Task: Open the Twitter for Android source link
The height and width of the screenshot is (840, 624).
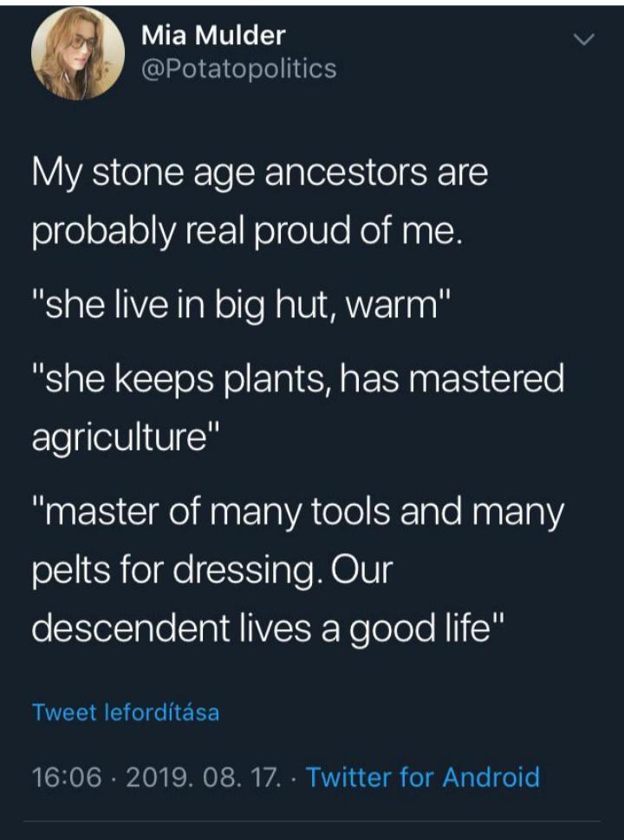Action: click(423, 776)
